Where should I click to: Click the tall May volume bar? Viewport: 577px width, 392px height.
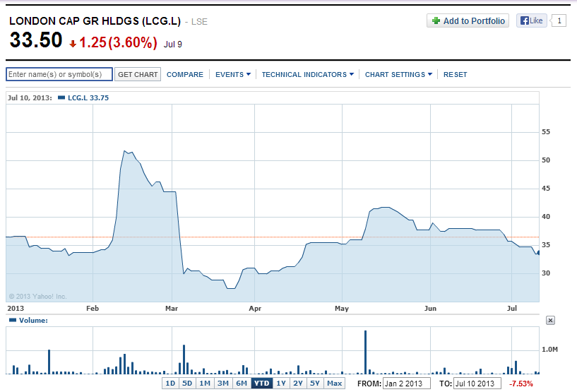click(366, 351)
